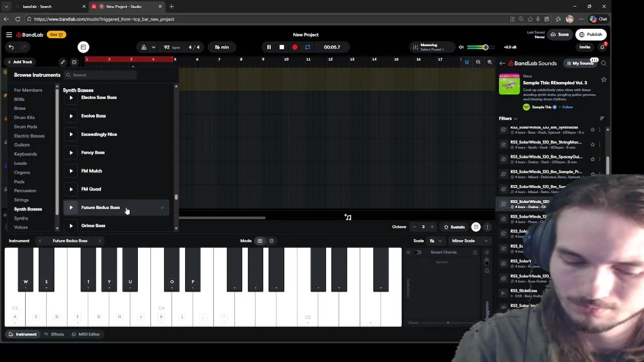Click the automation icon near Add Track

62,62
